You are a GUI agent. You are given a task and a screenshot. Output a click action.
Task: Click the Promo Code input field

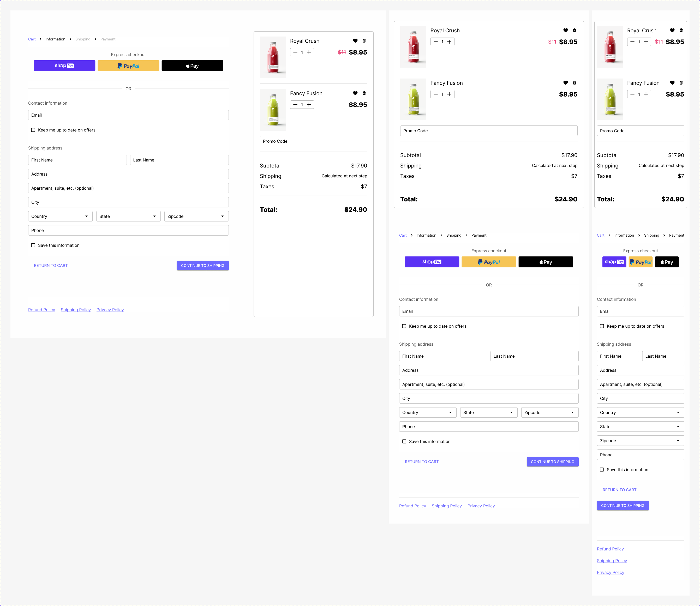[x=313, y=141]
